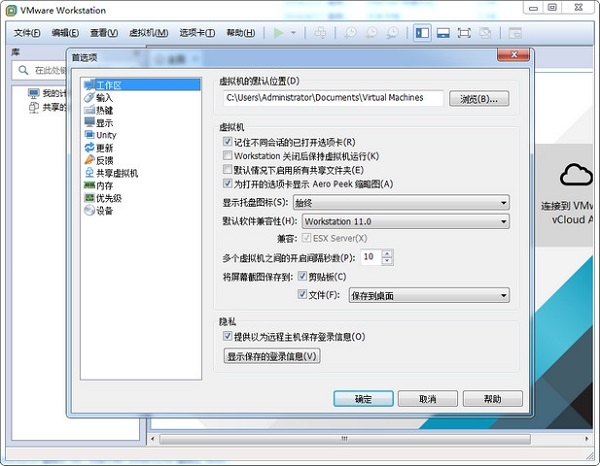Image resolution: width=600 pixels, height=466 pixels.
Task: Expand the 保存到桌面 file location dropdown
Action: tap(429, 295)
